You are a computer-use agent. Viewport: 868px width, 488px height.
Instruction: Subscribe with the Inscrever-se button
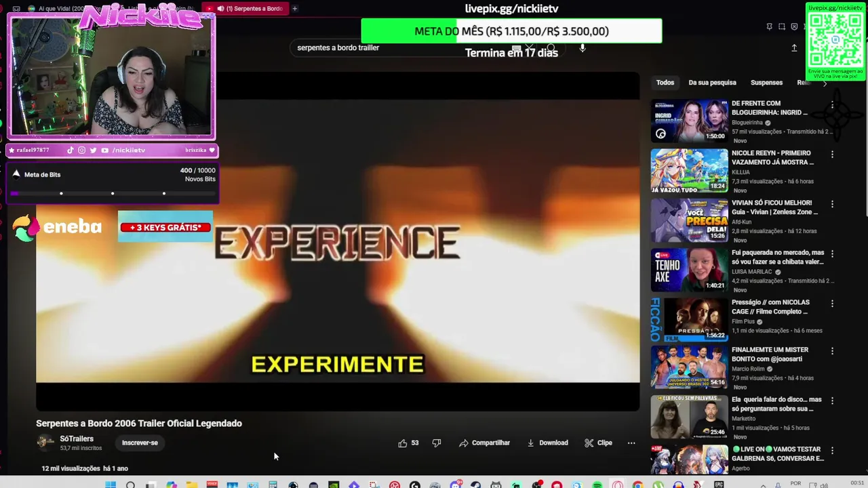point(140,443)
